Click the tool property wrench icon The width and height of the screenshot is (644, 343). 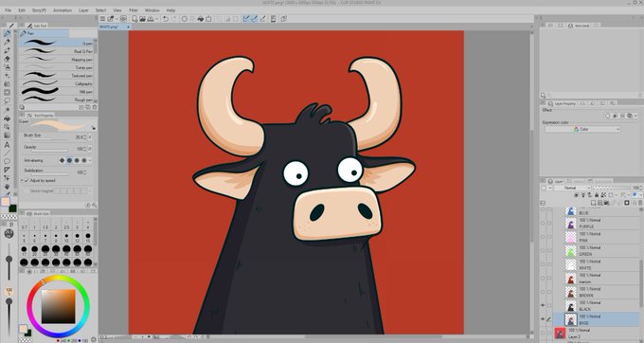coord(95,205)
